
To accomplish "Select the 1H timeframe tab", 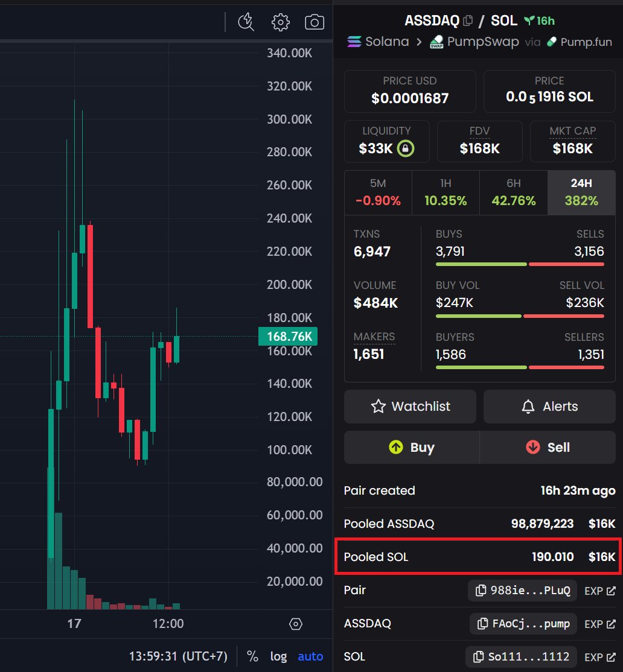I will pos(446,192).
